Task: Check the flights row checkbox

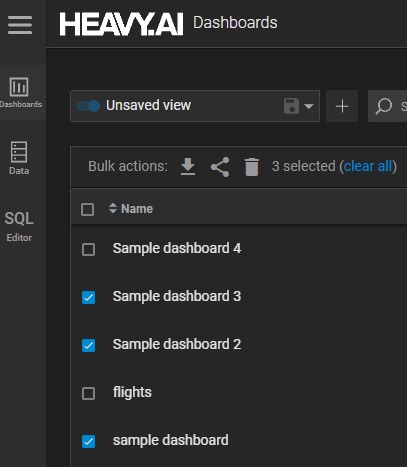Action: [88, 393]
